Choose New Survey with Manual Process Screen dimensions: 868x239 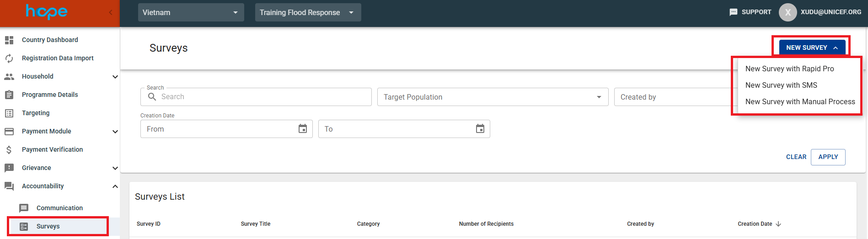click(x=800, y=101)
